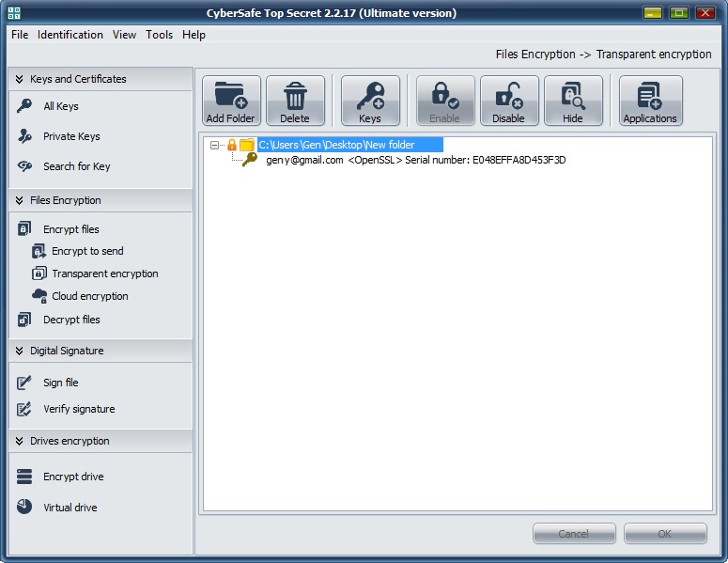Select the geny@gmail.com OpenSSL key row
Viewport: 728px width, 563px height.
pos(416,160)
